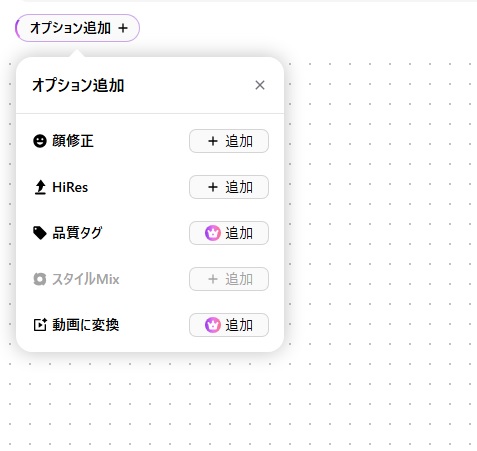Click the plus icon in オプション追加 pill
The height and width of the screenshot is (451, 477).
(x=123, y=28)
